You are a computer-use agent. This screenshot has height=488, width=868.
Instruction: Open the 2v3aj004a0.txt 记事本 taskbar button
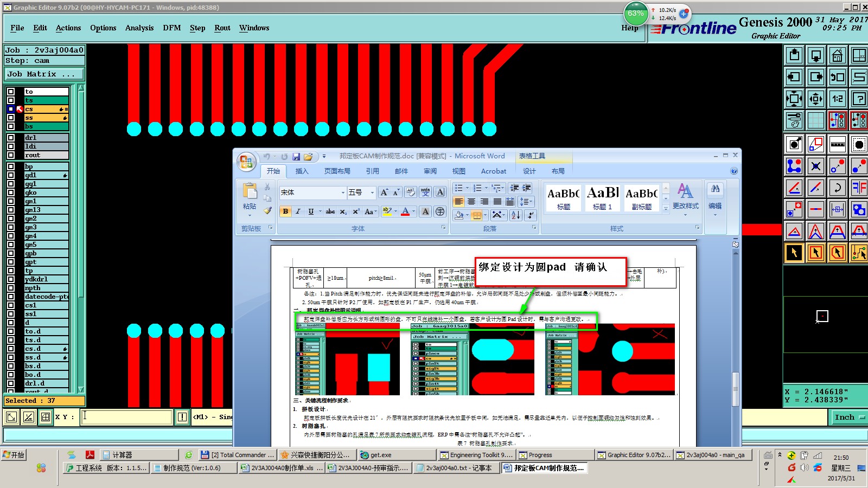coord(456,467)
